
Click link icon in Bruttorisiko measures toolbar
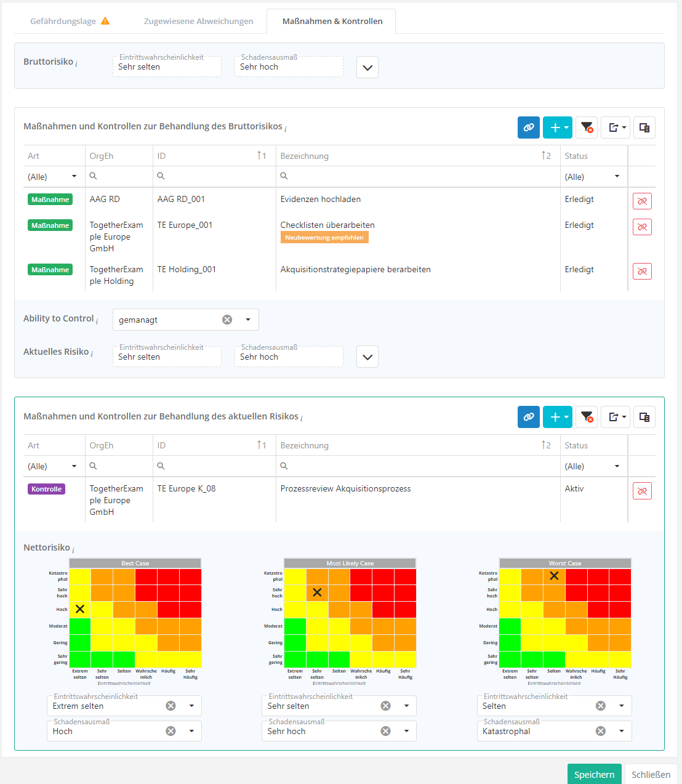coord(528,127)
